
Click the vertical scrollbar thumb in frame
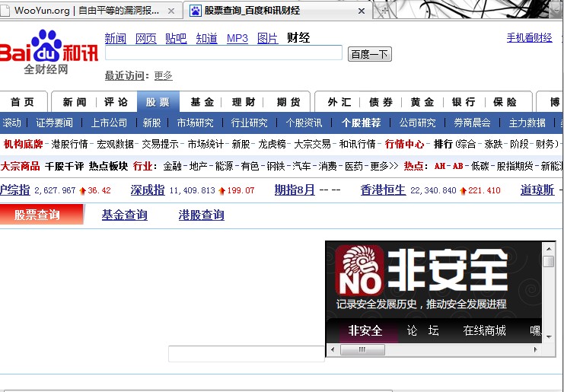pyautogui.click(x=549, y=261)
